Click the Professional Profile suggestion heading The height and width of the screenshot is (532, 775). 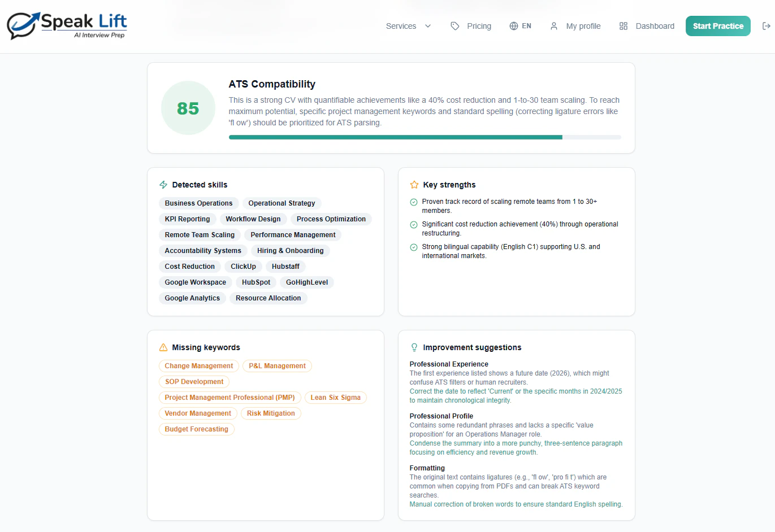441,416
